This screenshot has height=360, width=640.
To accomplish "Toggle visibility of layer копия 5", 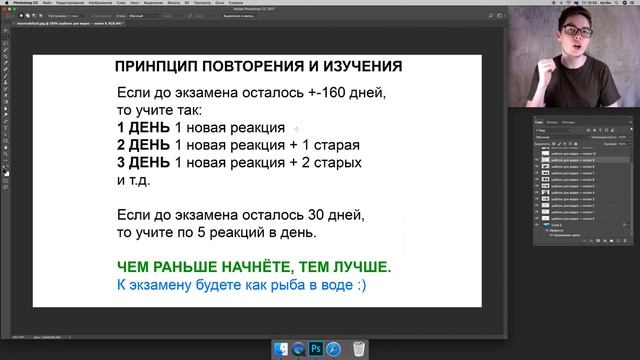I will pos(537,186).
